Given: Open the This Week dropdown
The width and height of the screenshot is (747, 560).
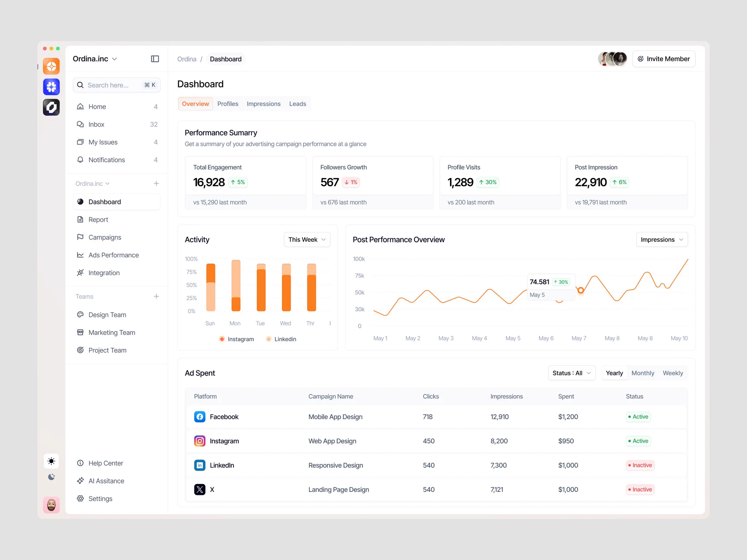Looking at the screenshot, I should [x=307, y=240].
